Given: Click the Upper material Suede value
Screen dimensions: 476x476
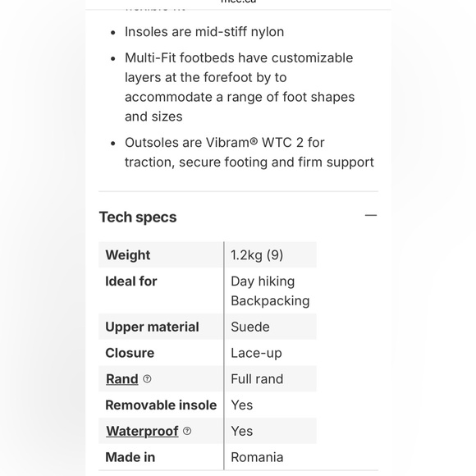Looking at the screenshot, I should [250, 327].
